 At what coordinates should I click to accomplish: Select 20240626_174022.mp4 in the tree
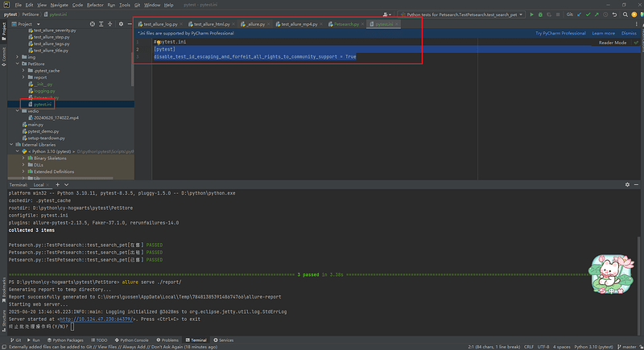coord(56,117)
